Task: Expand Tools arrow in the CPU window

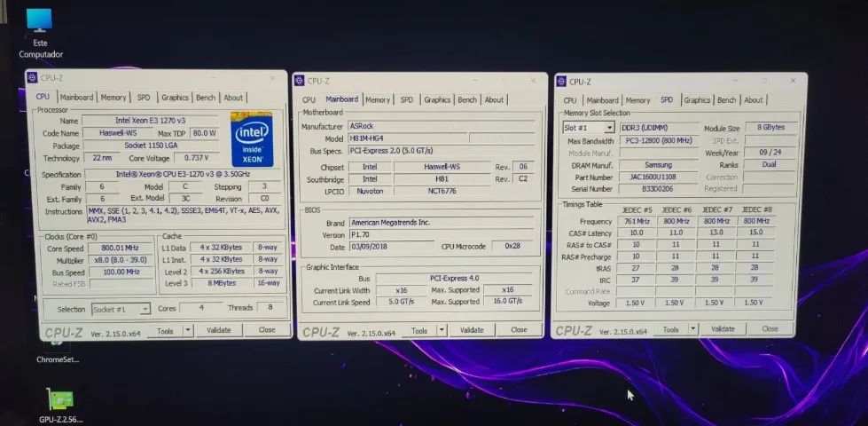Action: click(188, 331)
